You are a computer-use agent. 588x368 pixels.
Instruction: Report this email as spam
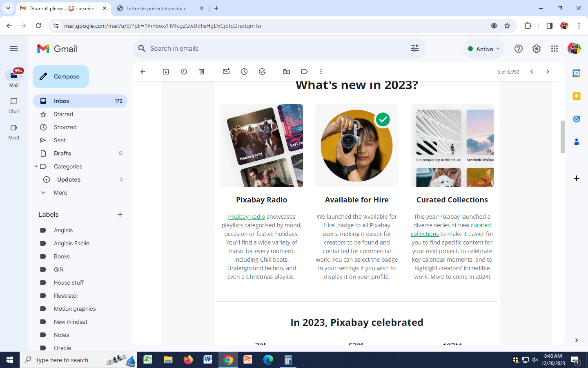[x=184, y=72]
